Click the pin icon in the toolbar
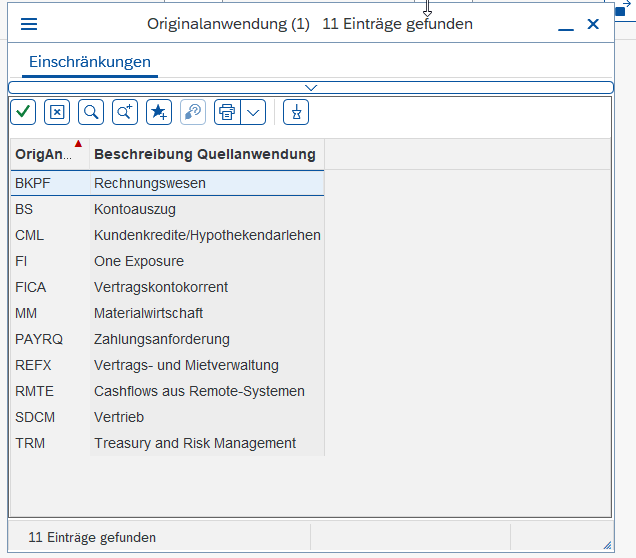Image resolution: width=636 pixels, height=558 pixels. [296, 112]
